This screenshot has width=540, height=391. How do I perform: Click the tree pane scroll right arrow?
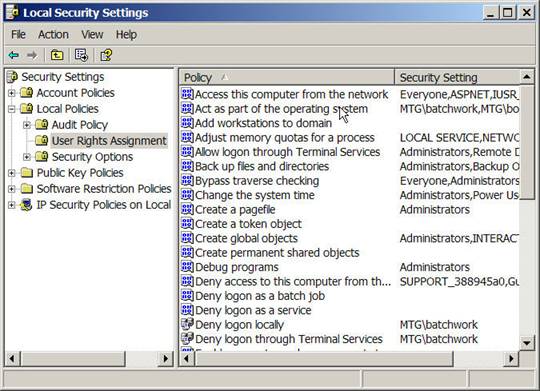tap(165, 359)
